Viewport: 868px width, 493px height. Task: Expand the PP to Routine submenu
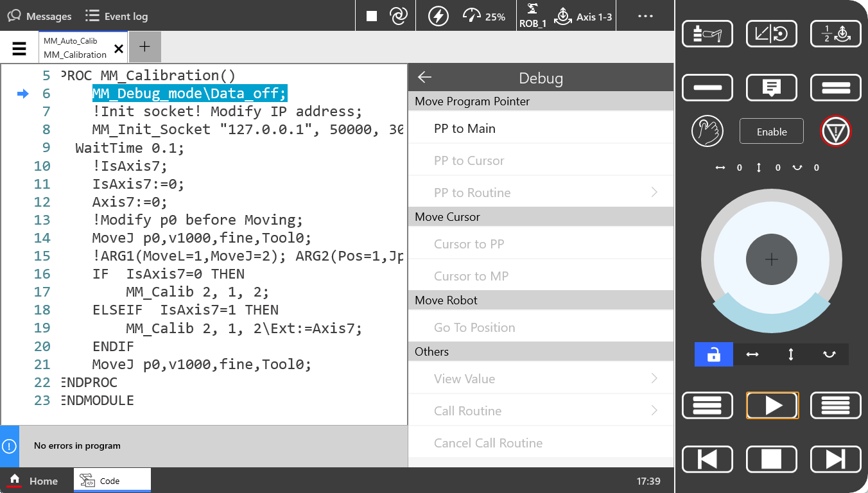(654, 193)
